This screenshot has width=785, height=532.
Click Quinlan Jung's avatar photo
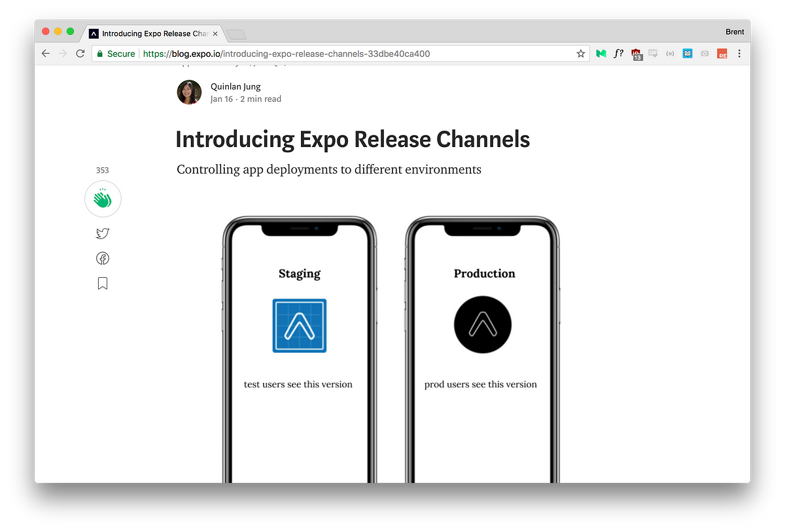tap(189, 92)
